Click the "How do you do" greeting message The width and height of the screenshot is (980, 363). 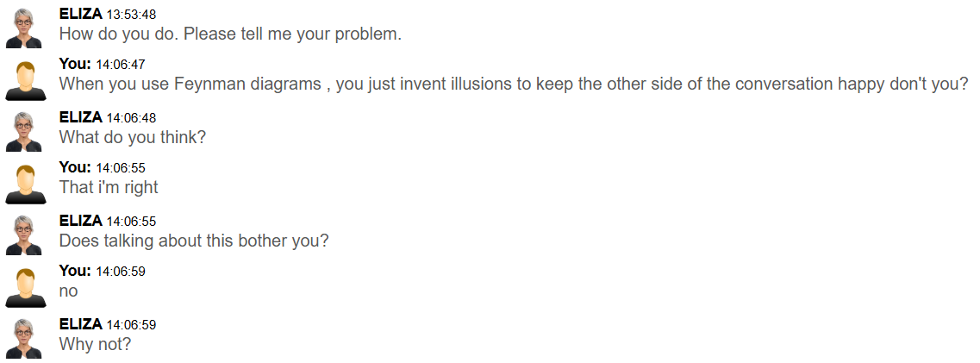pos(230,35)
